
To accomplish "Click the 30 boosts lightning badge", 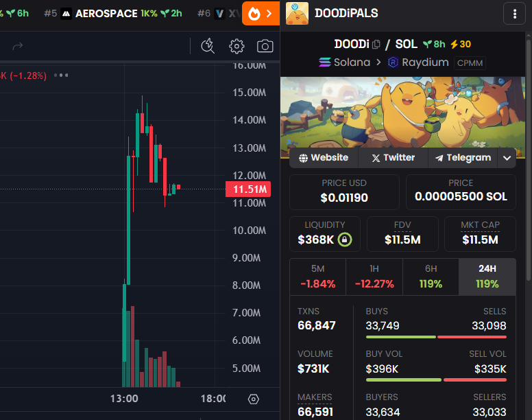I will pyautogui.click(x=461, y=44).
